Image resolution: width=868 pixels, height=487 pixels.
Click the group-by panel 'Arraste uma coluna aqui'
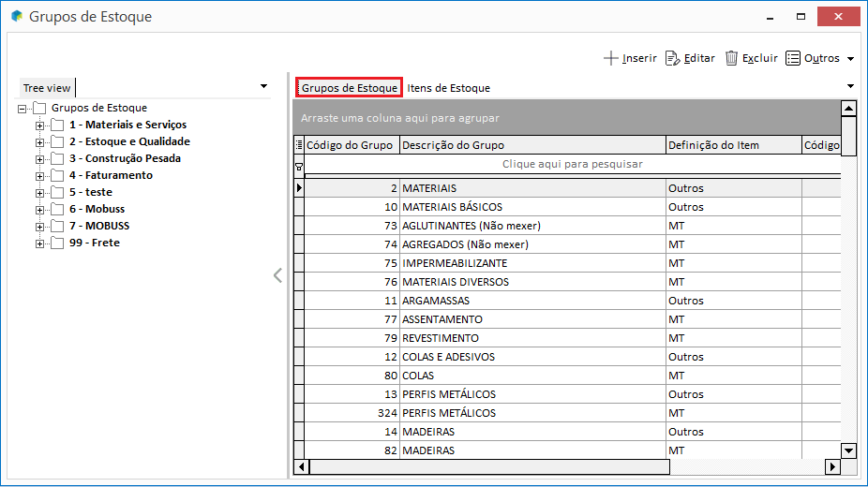point(567,118)
